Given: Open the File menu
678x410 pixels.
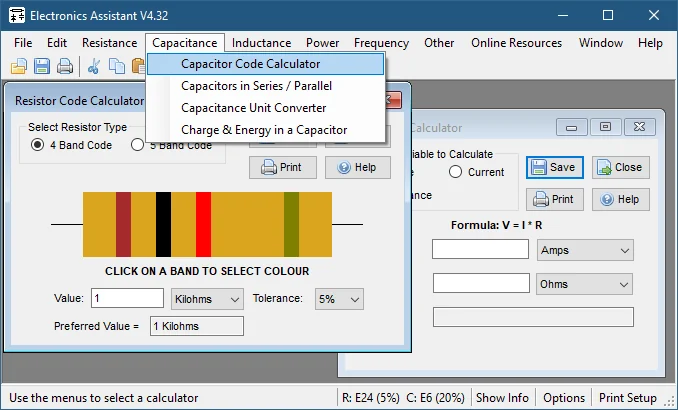Looking at the screenshot, I should click(x=23, y=43).
